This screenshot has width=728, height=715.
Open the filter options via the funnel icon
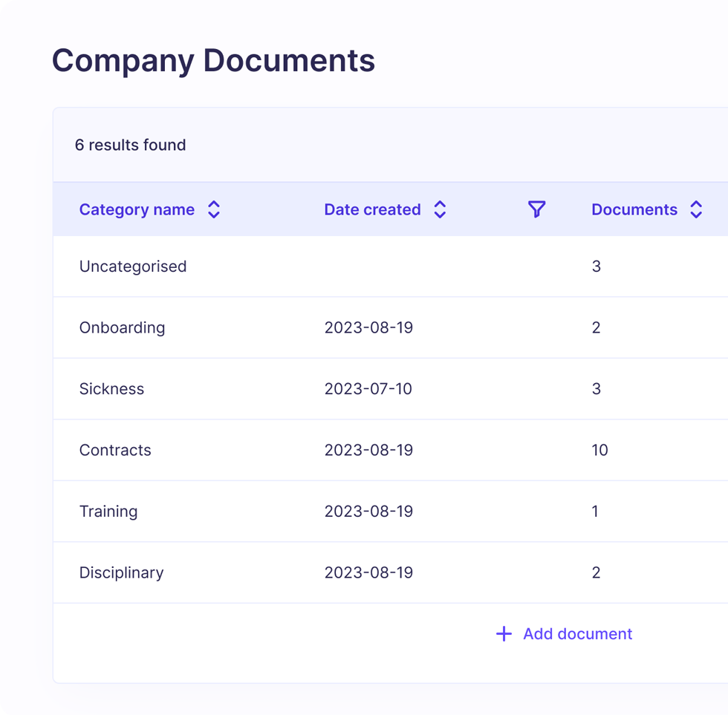[x=536, y=209]
